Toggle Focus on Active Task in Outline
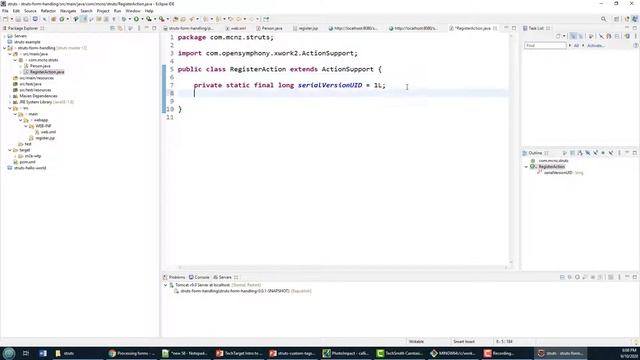The width and height of the screenshot is (640, 360). point(564,153)
